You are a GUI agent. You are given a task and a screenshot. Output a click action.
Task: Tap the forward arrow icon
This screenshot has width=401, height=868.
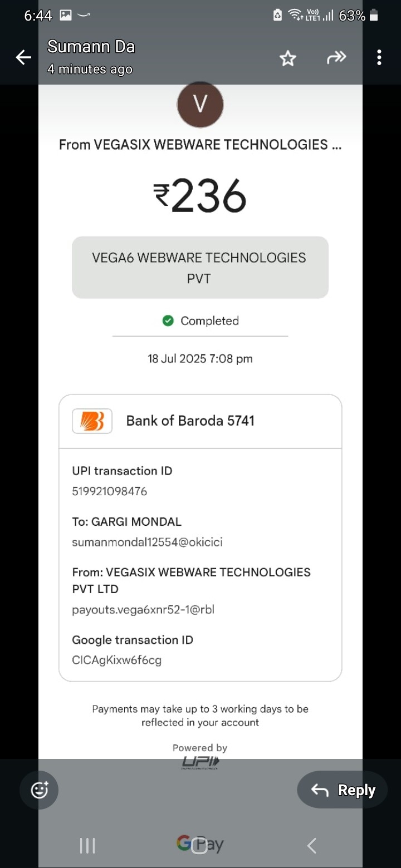point(336,57)
